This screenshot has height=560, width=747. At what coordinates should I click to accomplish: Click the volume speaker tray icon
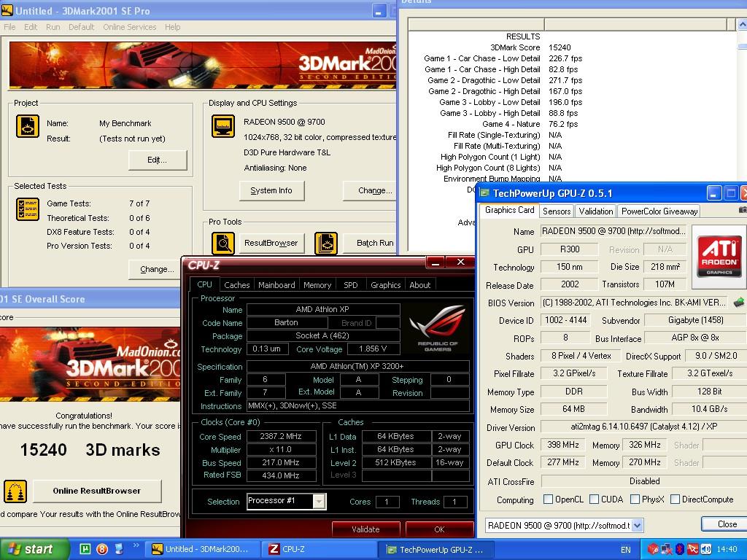pos(706,550)
